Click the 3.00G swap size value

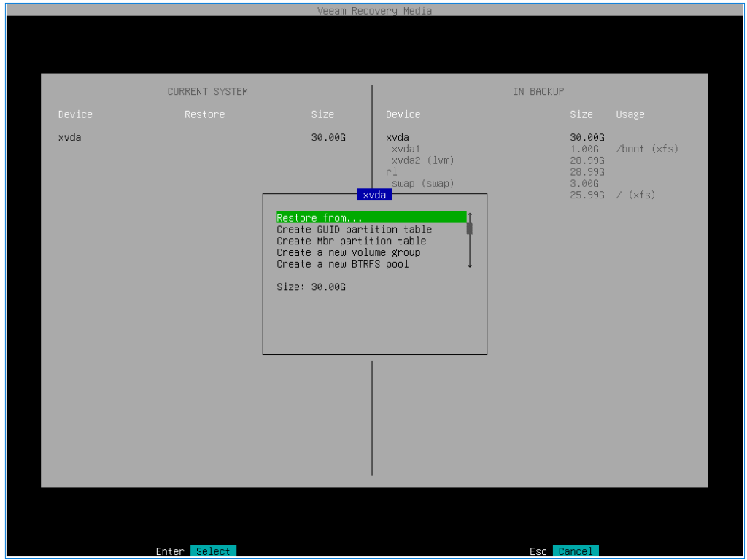(x=584, y=183)
